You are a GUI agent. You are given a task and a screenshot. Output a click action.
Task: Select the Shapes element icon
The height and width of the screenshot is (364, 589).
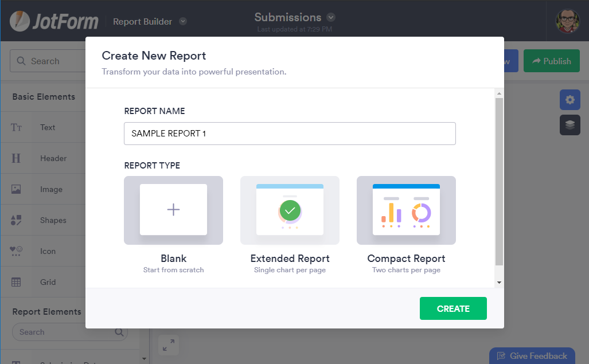(x=16, y=220)
